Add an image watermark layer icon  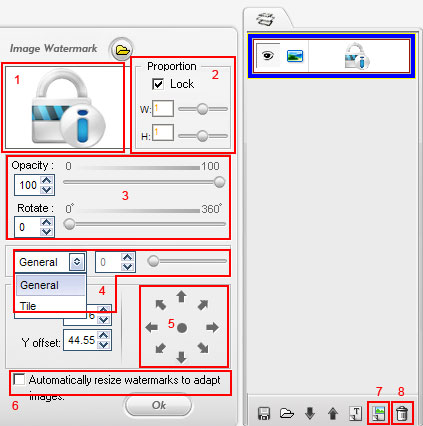[x=379, y=414]
